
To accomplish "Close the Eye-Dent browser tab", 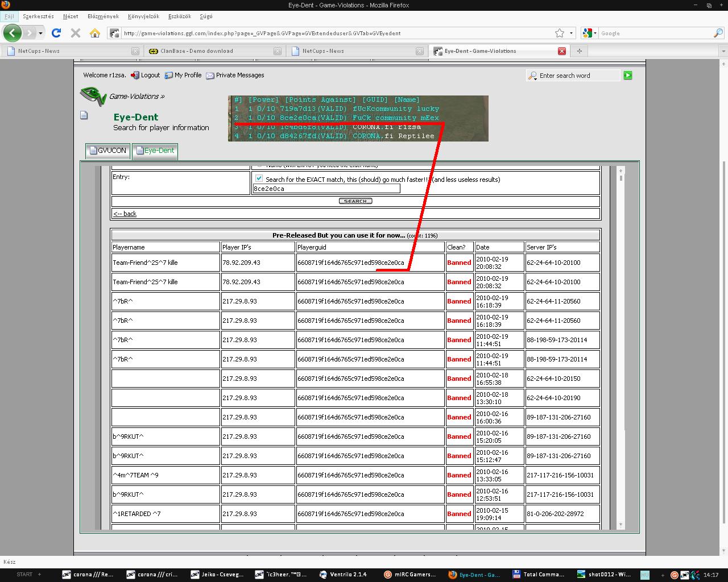I will [562, 51].
